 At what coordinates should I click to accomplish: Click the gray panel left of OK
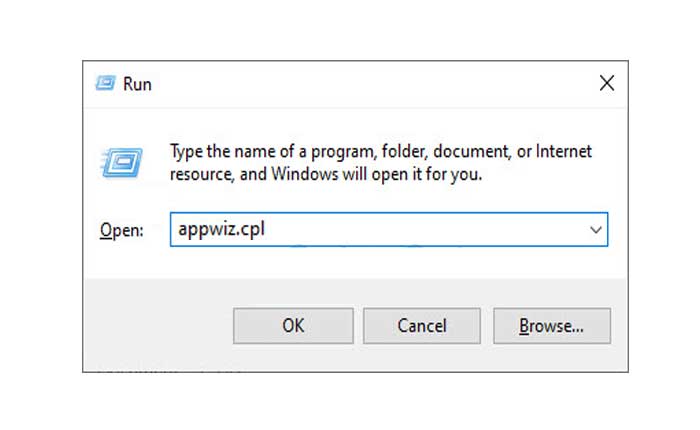[158, 325]
